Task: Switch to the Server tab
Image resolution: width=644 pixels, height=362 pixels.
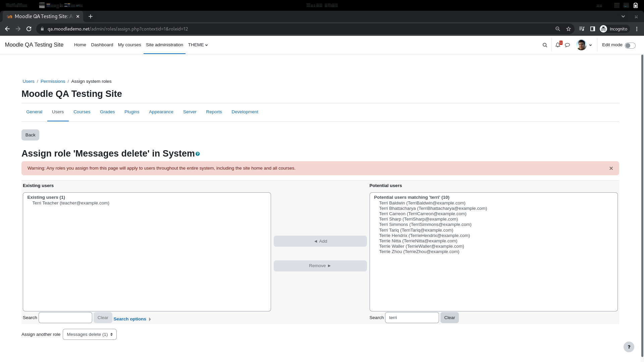Action: [x=190, y=112]
